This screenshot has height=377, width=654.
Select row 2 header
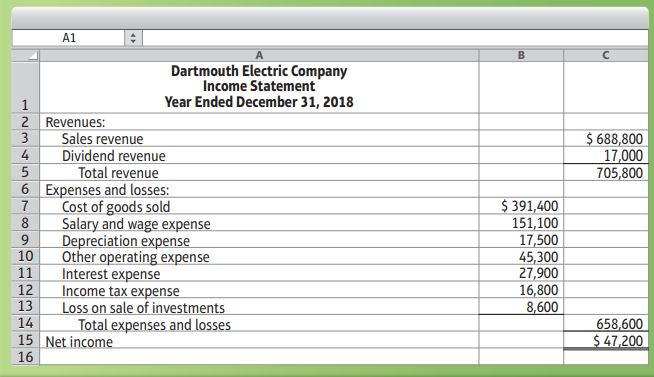(x=25, y=121)
